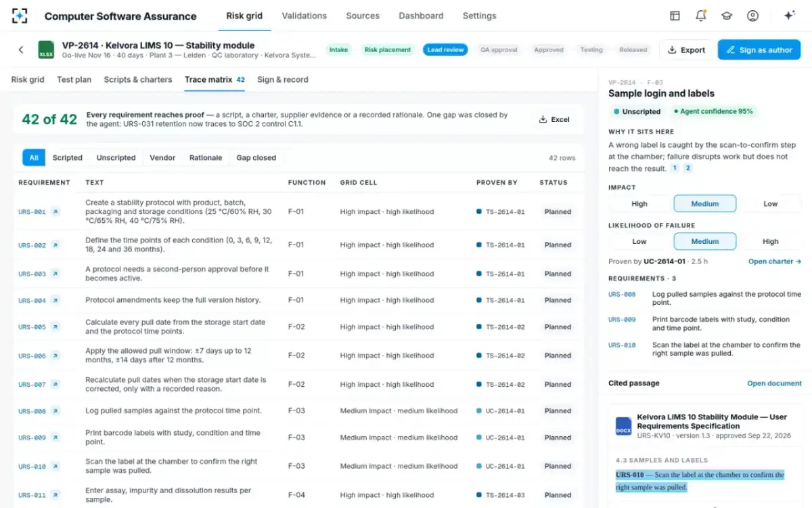Filter rows by All

(x=34, y=158)
